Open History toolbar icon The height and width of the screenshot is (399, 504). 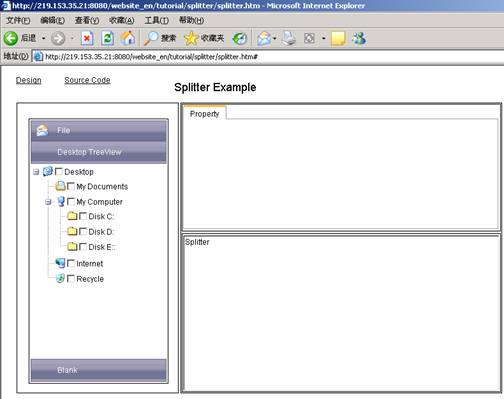tap(240, 39)
